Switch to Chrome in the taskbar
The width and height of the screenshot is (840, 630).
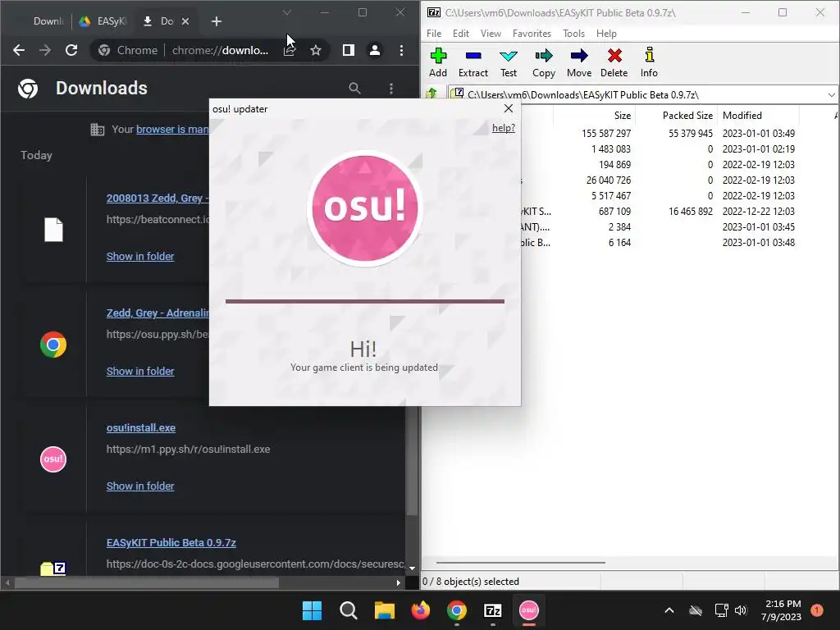456,610
